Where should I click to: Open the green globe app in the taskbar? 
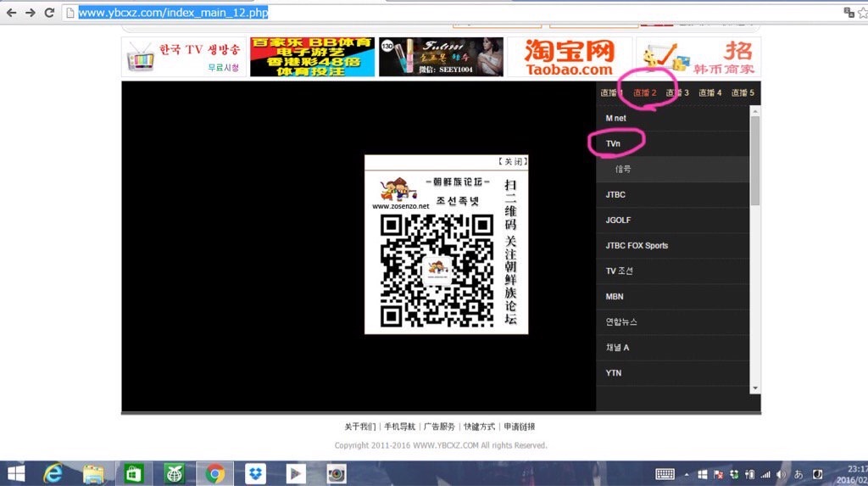(175, 474)
